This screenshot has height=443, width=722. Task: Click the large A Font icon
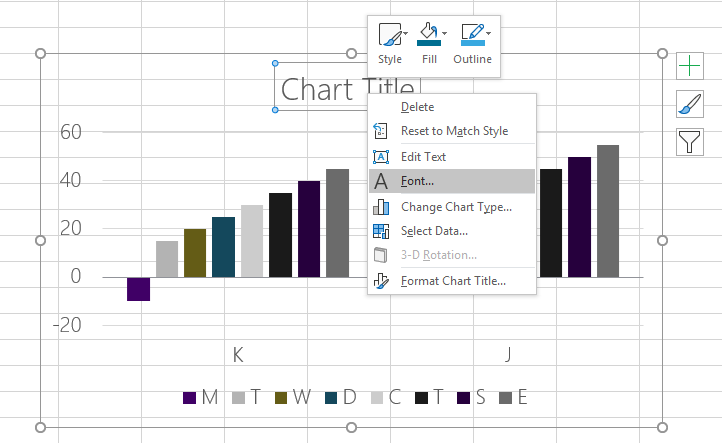[x=381, y=181]
